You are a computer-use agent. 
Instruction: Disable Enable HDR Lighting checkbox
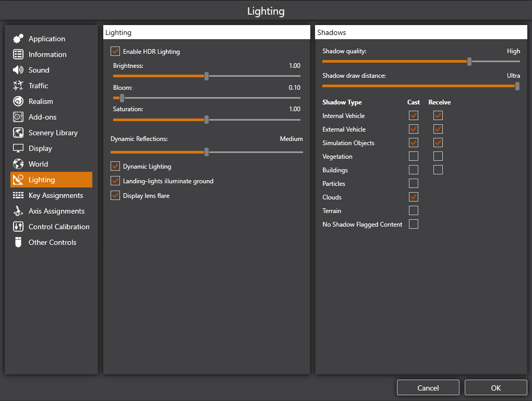[x=115, y=51]
